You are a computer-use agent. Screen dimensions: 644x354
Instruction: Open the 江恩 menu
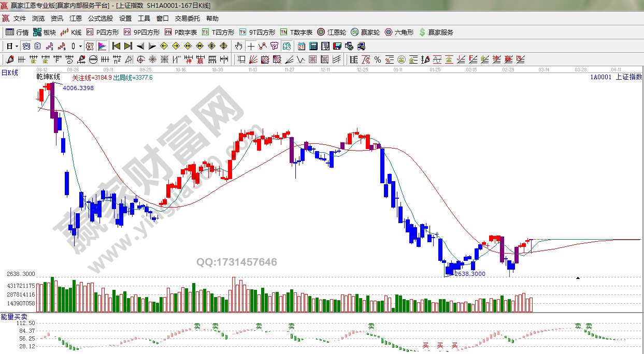point(76,18)
